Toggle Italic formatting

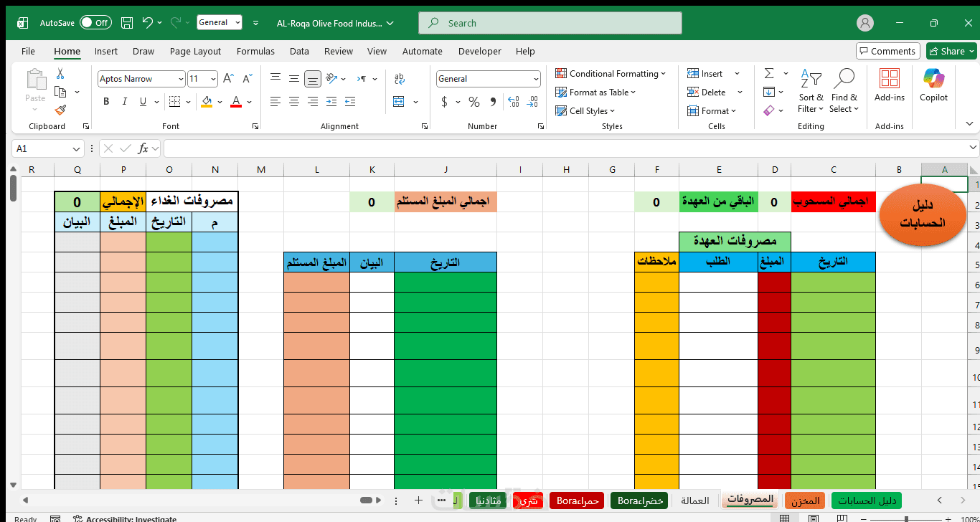(126, 102)
